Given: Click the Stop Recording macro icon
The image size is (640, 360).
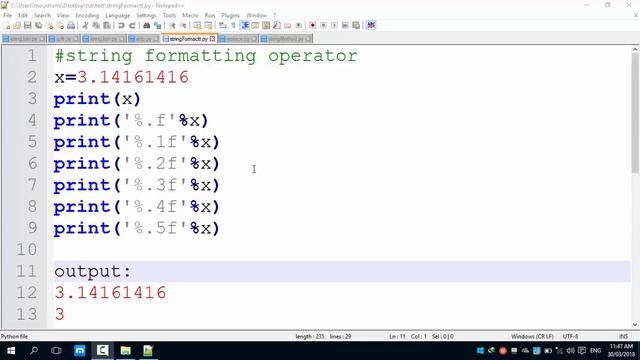Looking at the screenshot, I should click(x=324, y=25).
